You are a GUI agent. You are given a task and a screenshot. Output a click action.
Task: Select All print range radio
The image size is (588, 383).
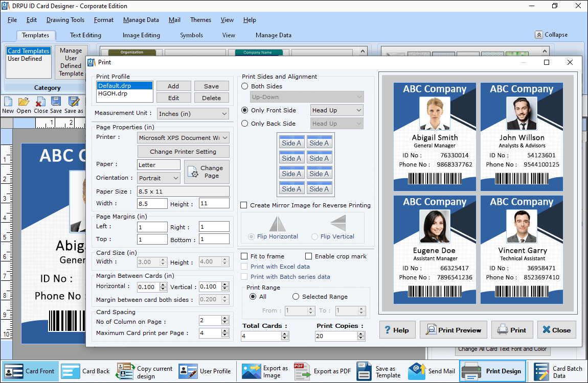253,297
